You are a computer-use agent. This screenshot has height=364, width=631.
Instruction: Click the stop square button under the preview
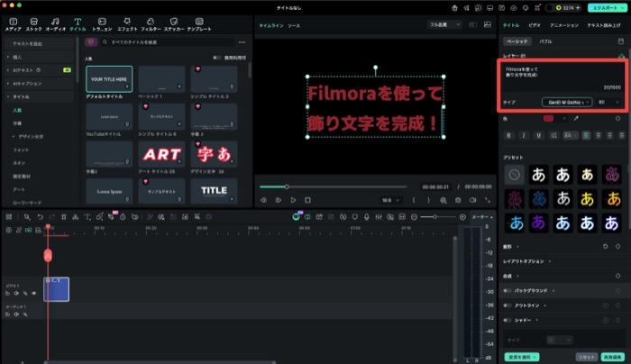pyautogui.click(x=308, y=200)
